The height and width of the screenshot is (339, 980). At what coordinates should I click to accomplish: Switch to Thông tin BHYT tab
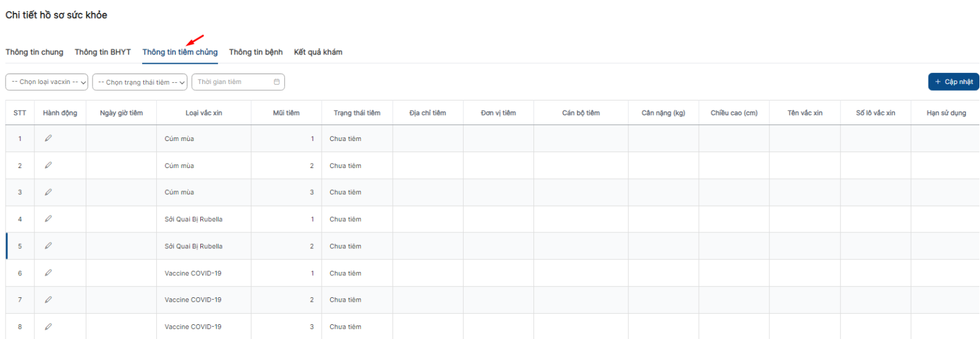click(103, 52)
